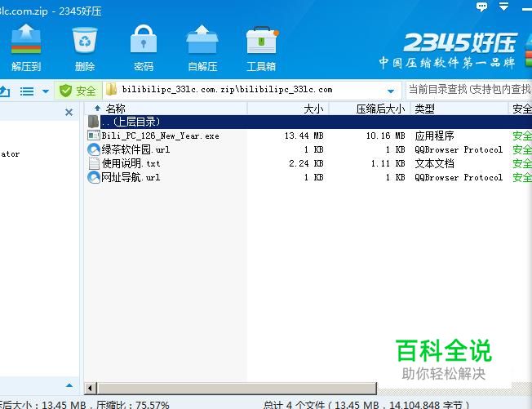Select 使用说明.txt file
The image size is (532, 409).
[131, 163]
